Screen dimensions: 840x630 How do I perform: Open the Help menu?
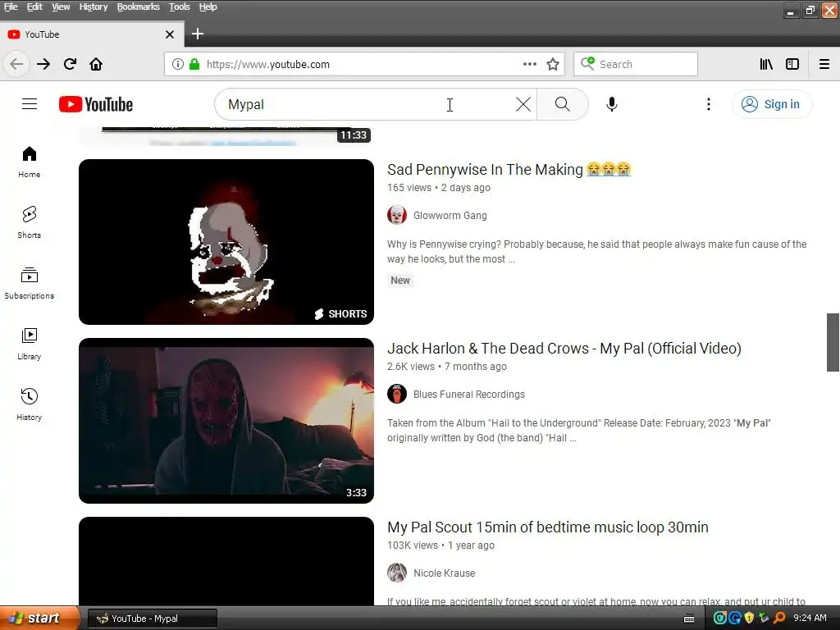(x=208, y=7)
